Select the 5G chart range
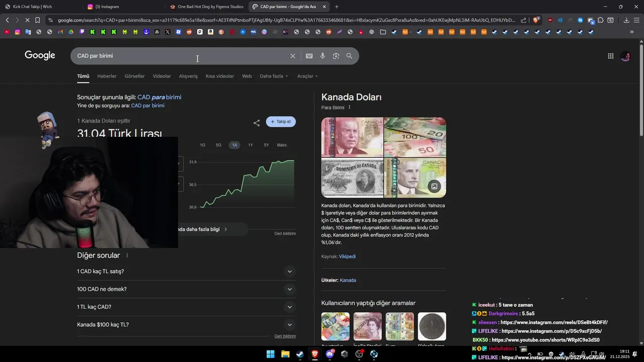Viewport: 644px width, 362px height. click(218, 145)
